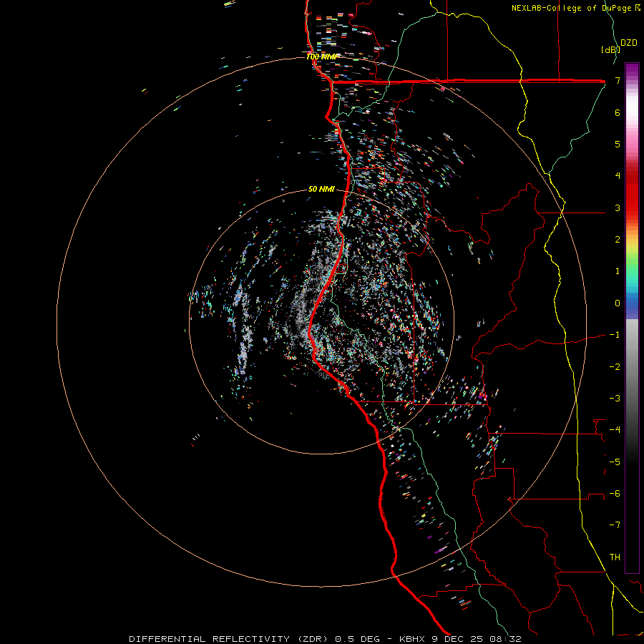Click the 6 value on the scale
The width and height of the screenshot is (644, 644).
click(618, 112)
